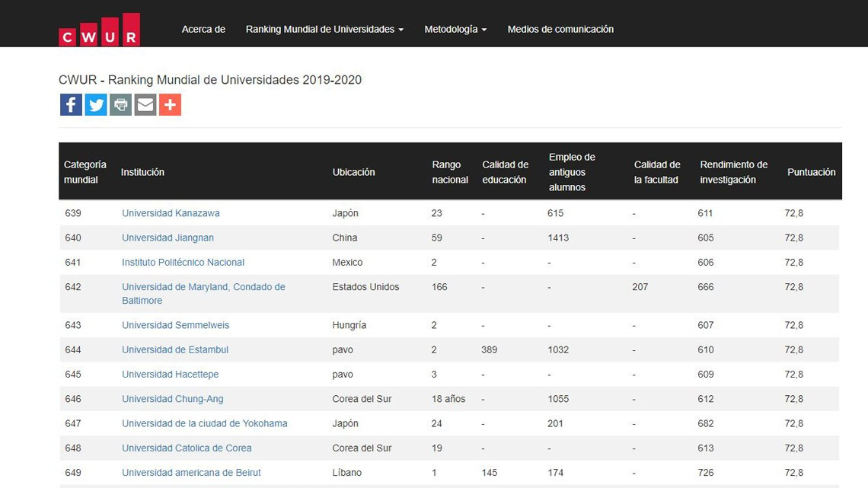Open the Ranking Mundial de Universidades dropdown
Screen dimensions: 868x488
(x=320, y=29)
